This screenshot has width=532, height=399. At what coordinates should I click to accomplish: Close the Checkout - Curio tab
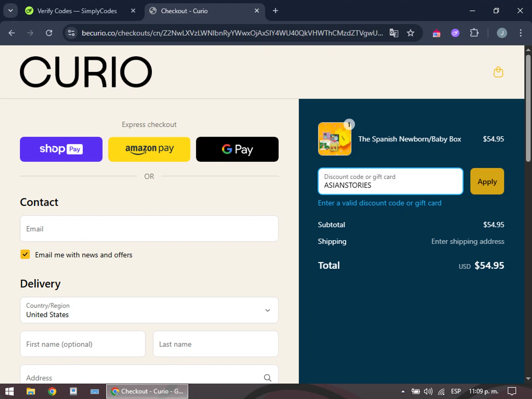pos(257,11)
